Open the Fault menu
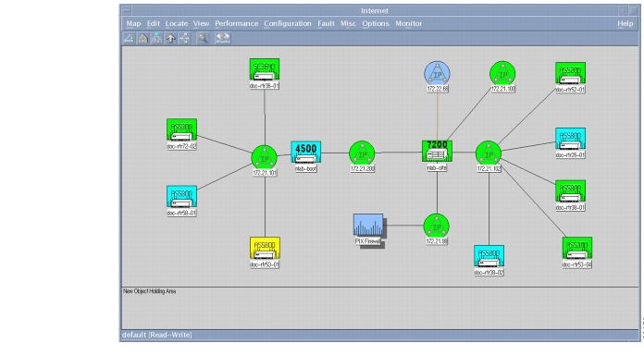 pyautogui.click(x=326, y=23)
